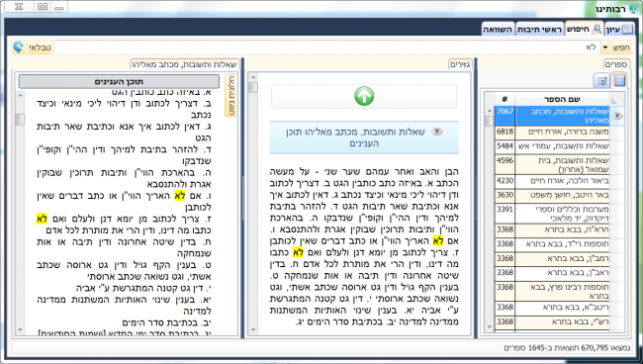Screen dimensions: 643x364
Task: Open the vertical חלונית ניווט navigation tab
Action: pos(230,96)
